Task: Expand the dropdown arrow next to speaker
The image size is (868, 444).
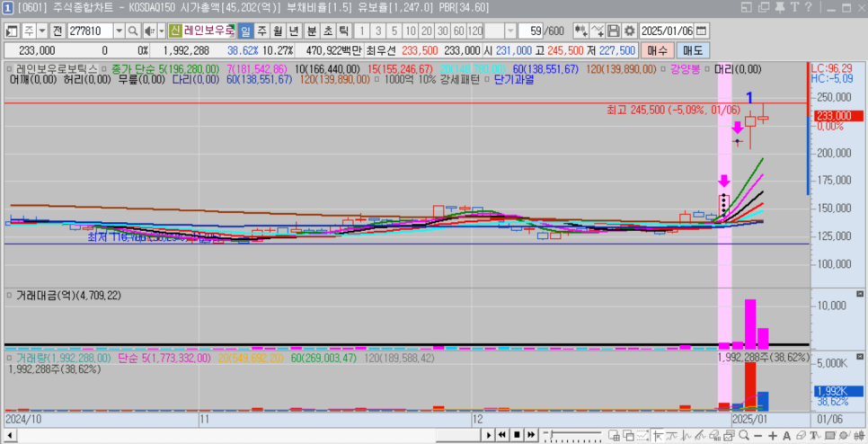Action: click(x=162, y=31)
